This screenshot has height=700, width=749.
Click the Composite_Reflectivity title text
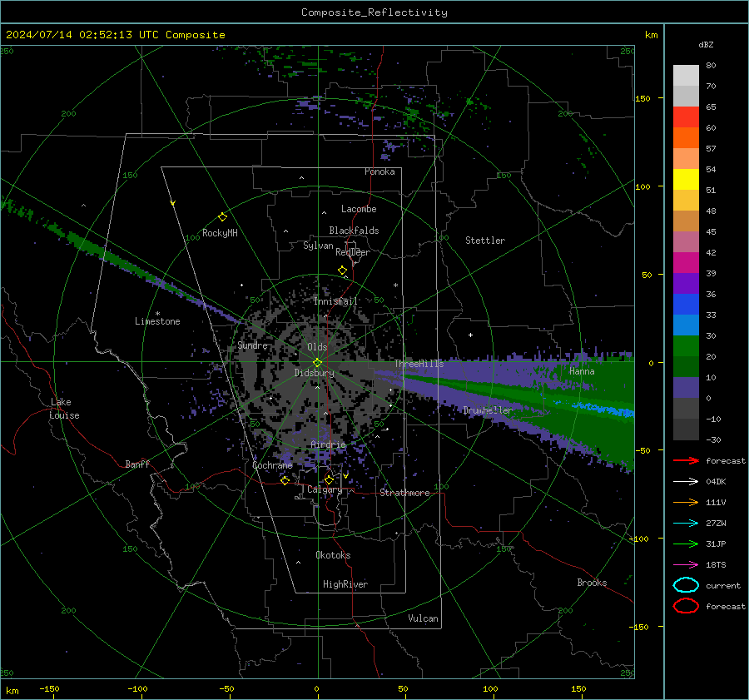pos(374,12)
